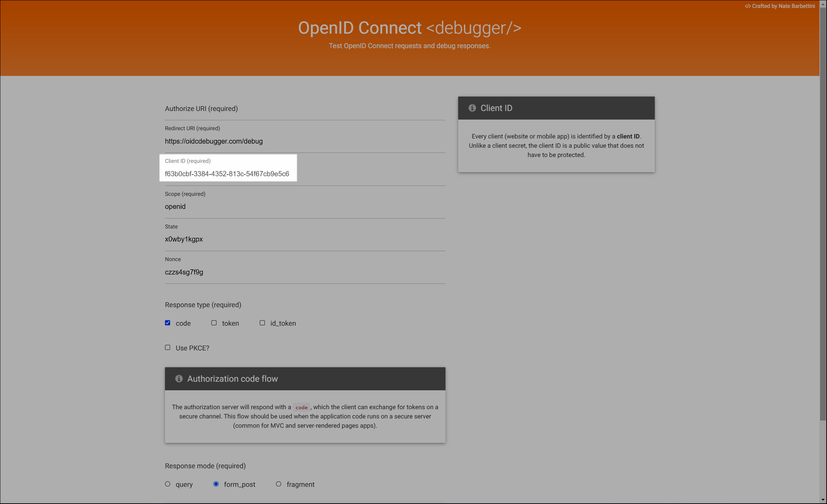The image size is (827, 504).
Task: Click the 'Response mode (required)' label
Action: [205, 466]
